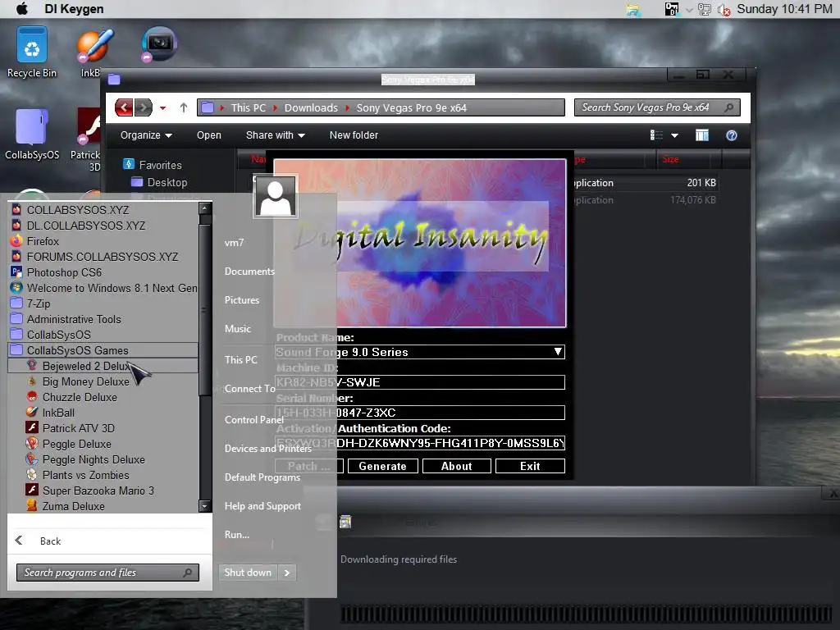Launch Chuzzle Deluxe from Start menu
The image size is (840, 630).
[x=103, y=397]
